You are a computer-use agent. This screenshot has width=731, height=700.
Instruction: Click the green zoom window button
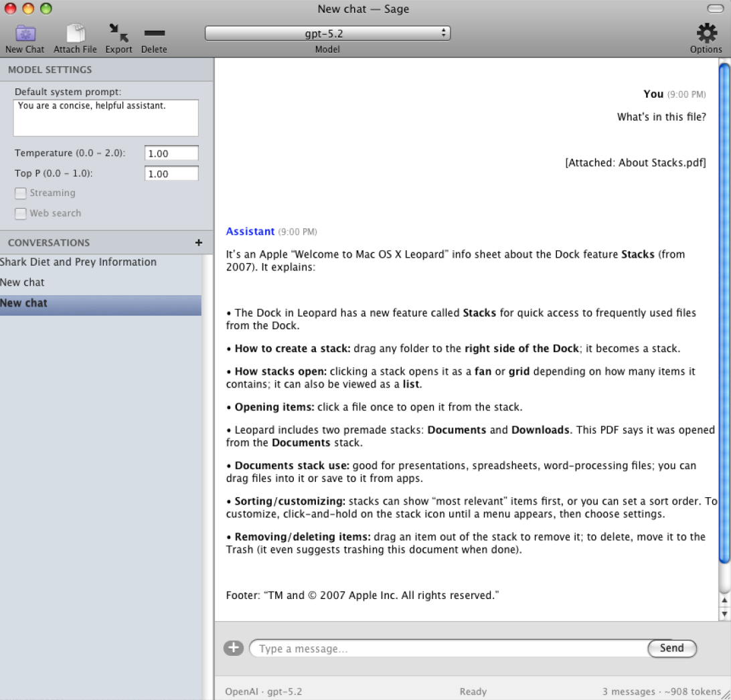coord(46,9)
